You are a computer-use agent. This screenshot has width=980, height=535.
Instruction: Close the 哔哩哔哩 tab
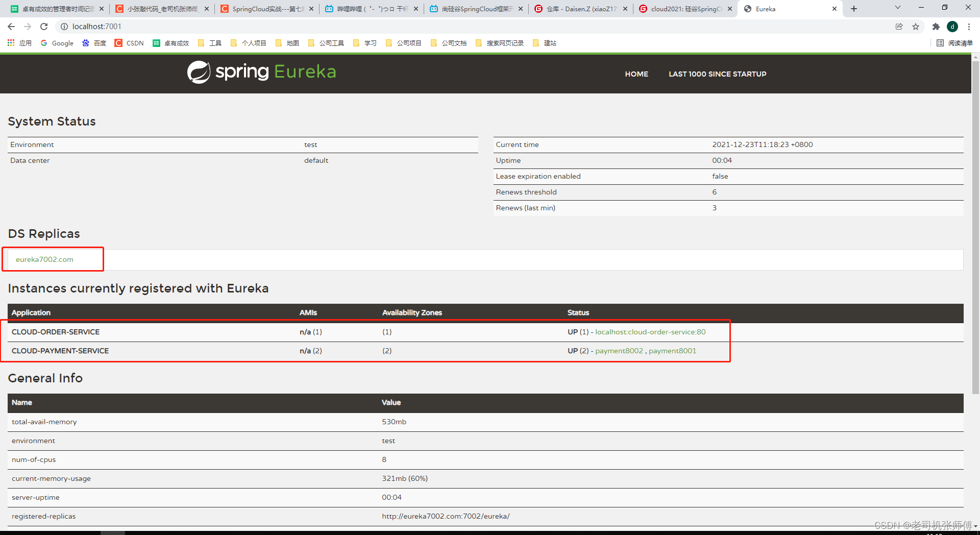(x=416, y=9)
